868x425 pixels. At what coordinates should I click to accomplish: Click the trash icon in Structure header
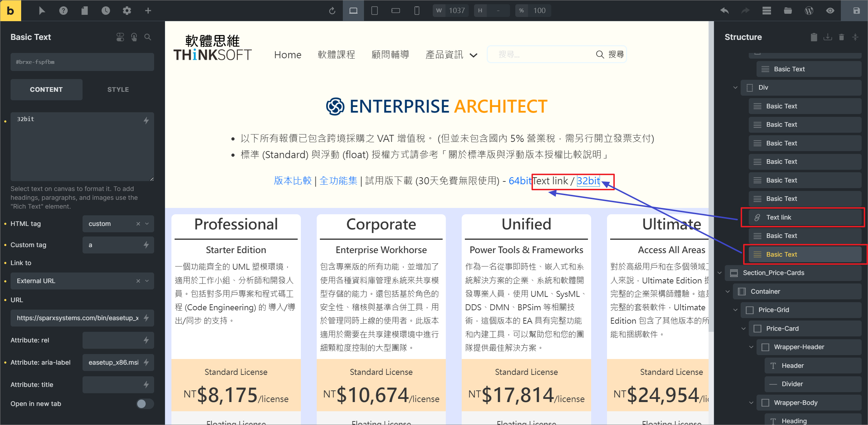842,37
